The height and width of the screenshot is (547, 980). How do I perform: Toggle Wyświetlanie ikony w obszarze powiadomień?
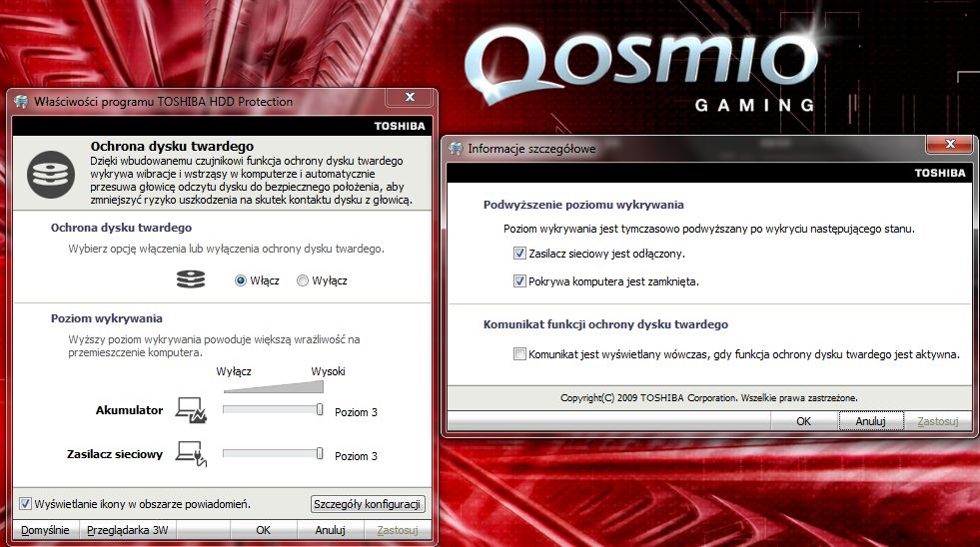tap(25, 503)
